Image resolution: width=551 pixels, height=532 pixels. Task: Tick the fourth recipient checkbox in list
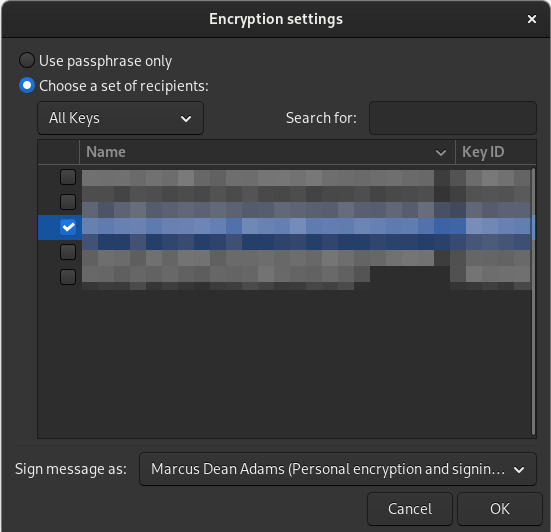[68, 252]
